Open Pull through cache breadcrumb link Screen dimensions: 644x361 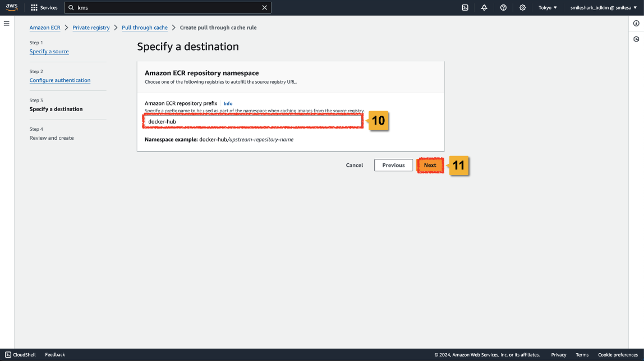pos(145,28)
